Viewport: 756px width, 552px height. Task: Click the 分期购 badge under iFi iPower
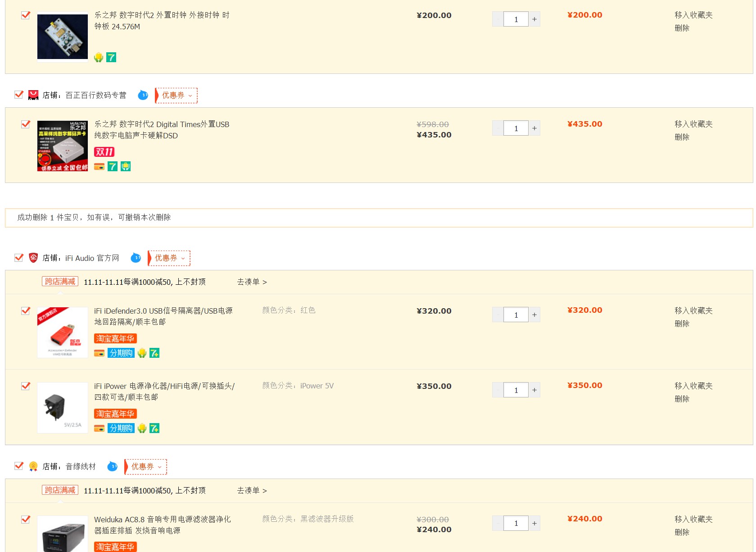click(121, 428)
